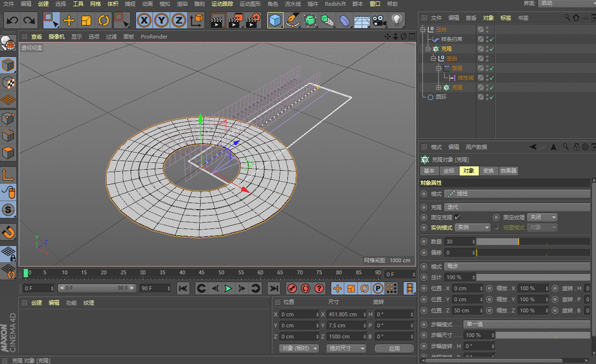Click the light bulb icon
The height and width of the screenshot is (364, 596).
(x=396, y=20)
